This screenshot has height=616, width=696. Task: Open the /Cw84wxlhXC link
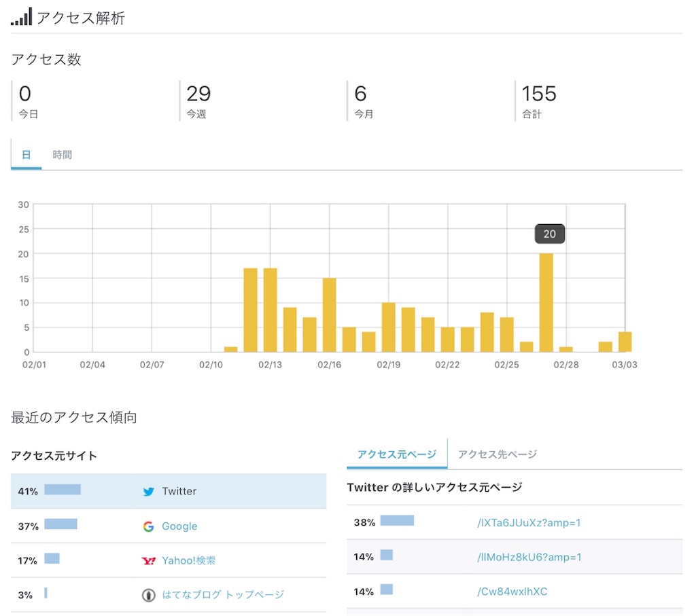pos(512,592)
